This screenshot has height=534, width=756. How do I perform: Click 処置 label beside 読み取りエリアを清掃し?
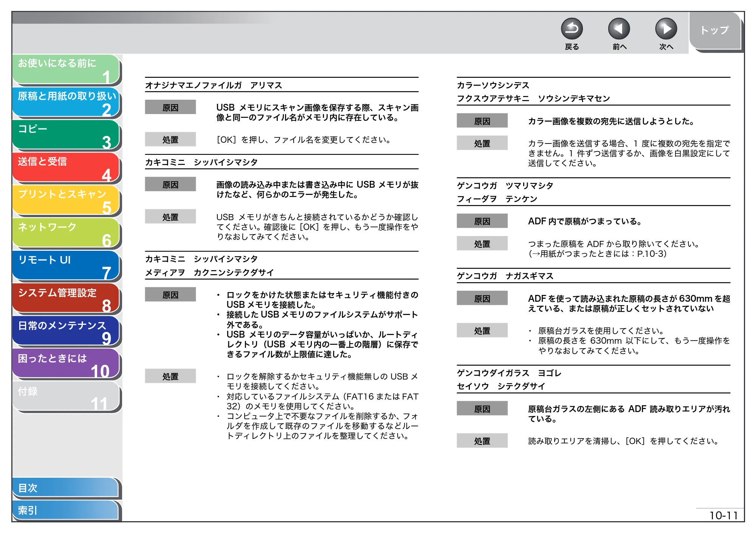(x=482, y=441)
